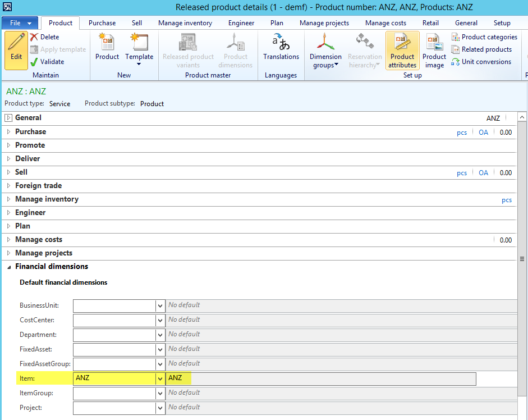Expand the General section
528x420 pixels.
8,118
